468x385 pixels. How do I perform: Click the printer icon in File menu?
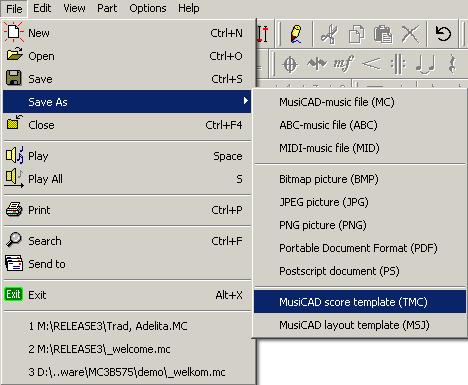pos(14,209)
